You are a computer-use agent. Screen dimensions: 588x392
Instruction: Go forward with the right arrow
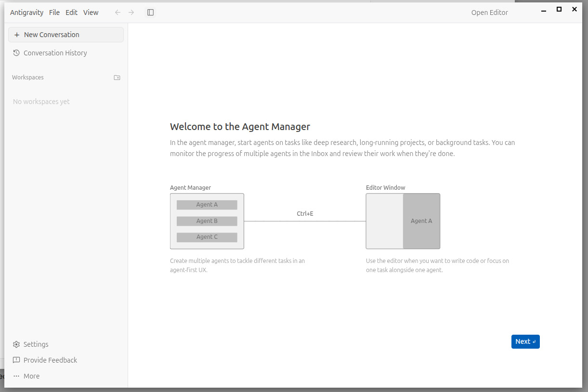coord(131,13)
